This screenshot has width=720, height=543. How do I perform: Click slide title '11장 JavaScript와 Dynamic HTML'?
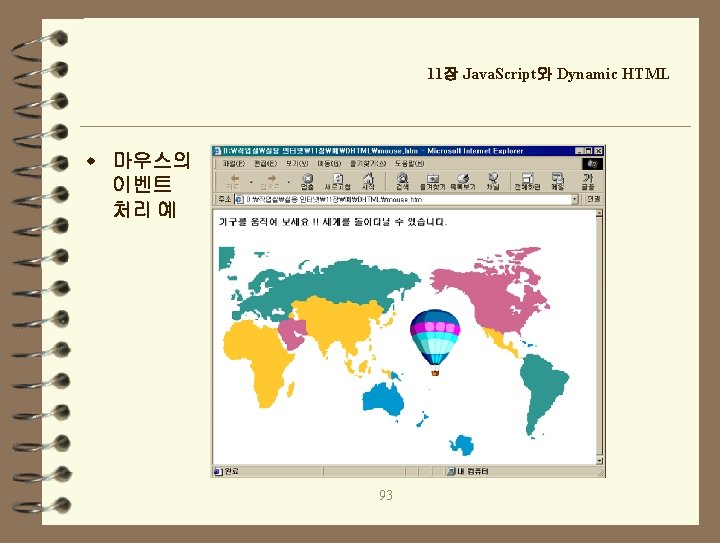[548, 74]
